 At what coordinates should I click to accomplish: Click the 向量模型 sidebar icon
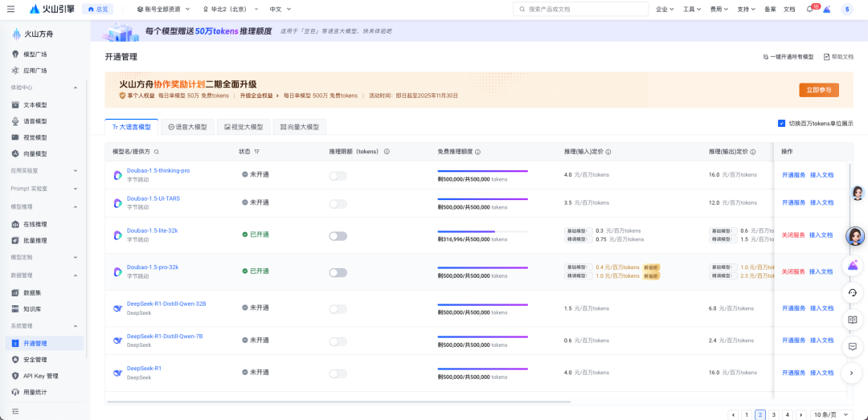(x=15, y=154)
